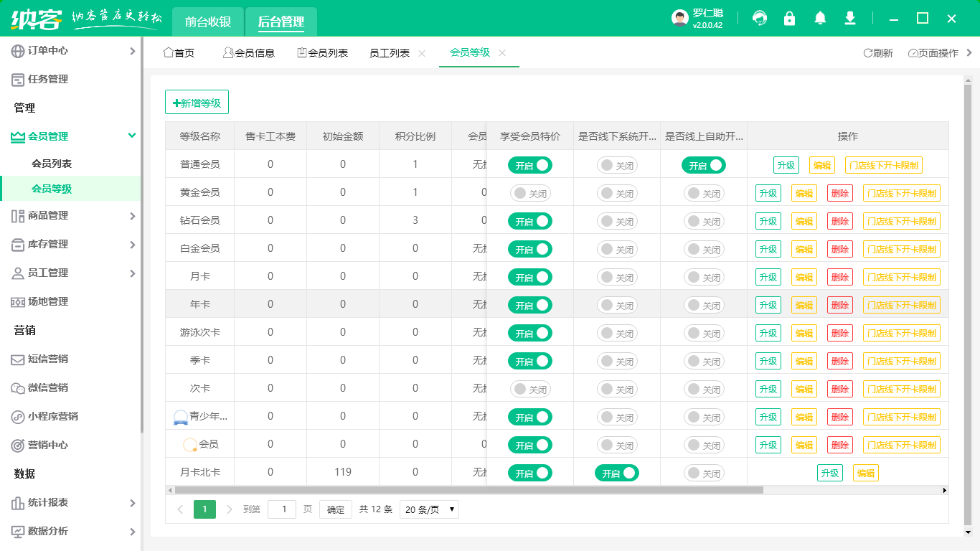Viewport: 980px width, 551px height.
Task: Click the page number input field
Action: pos(282,509)
